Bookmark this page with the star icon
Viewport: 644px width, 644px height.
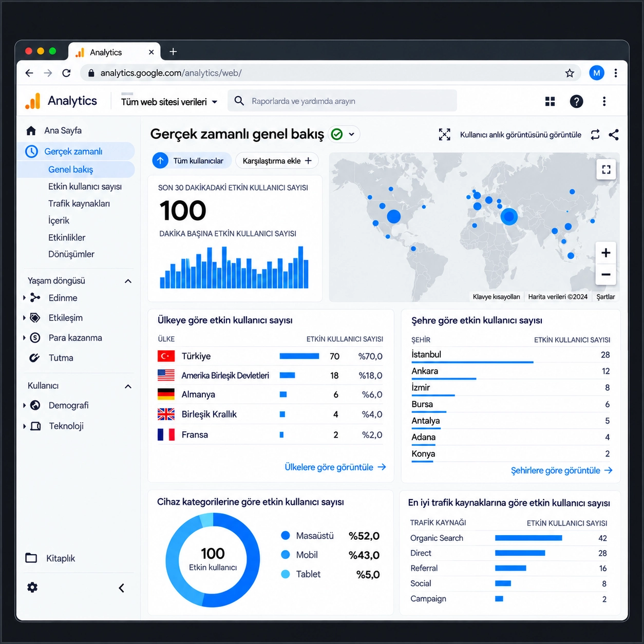570,73
